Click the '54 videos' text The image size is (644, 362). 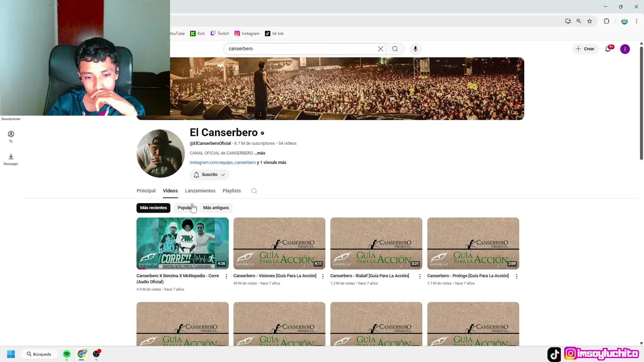[x=287, y=143]
